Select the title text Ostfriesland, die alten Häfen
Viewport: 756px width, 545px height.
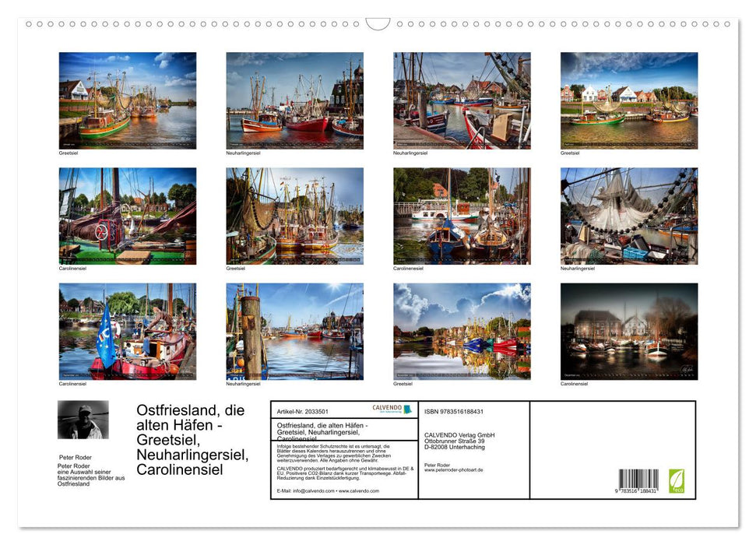click(x=189, y=436)
